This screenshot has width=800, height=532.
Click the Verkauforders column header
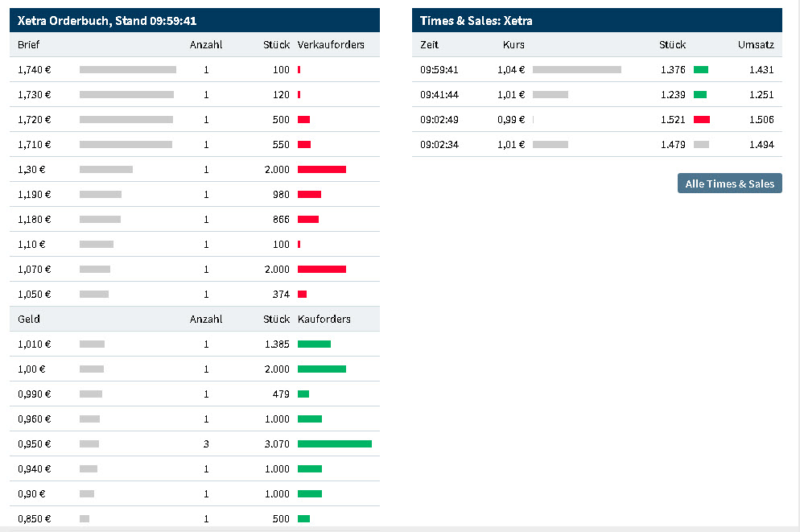tap(331, 44)
